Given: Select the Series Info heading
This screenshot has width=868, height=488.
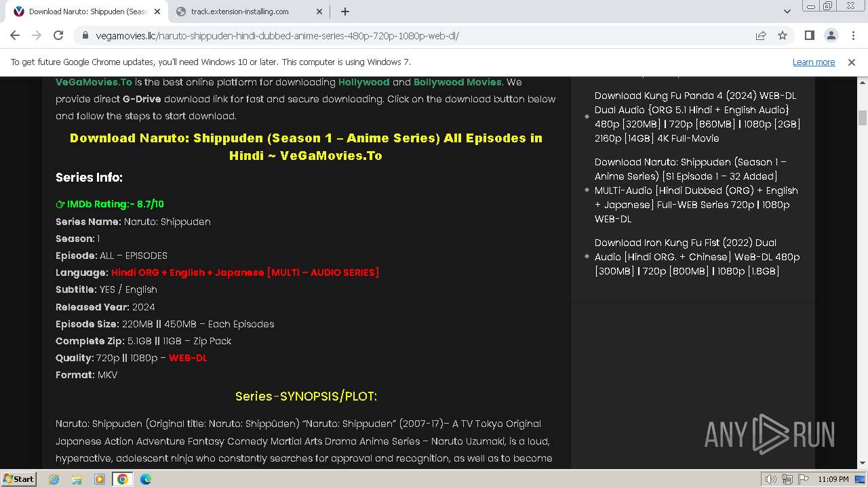Looking at the screenshot, I should point(89,178).
